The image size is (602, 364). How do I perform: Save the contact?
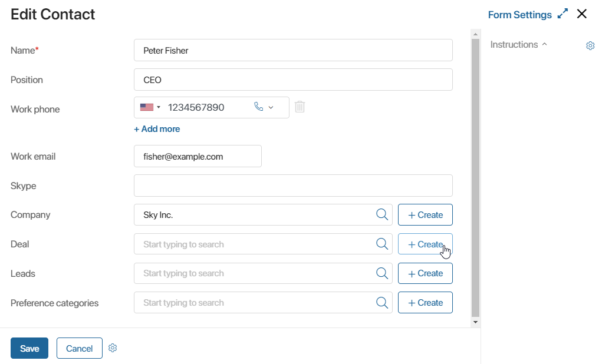(x=29, y=348)
